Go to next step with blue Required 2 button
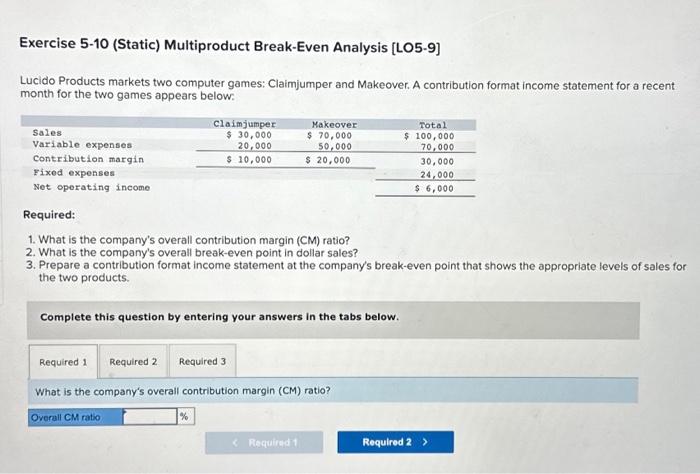This screenshot has width=700, height=474. click(x=396, y=442)
